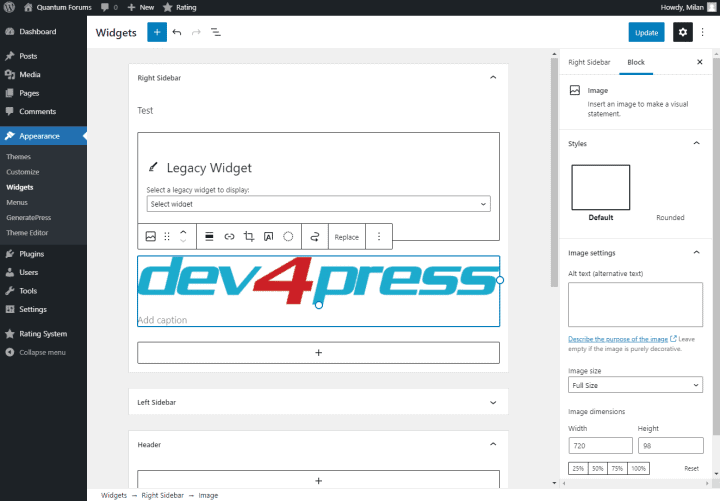The image size is (720, 501).
Task: Open the Image size dropdown
Action: click(635, 385)
